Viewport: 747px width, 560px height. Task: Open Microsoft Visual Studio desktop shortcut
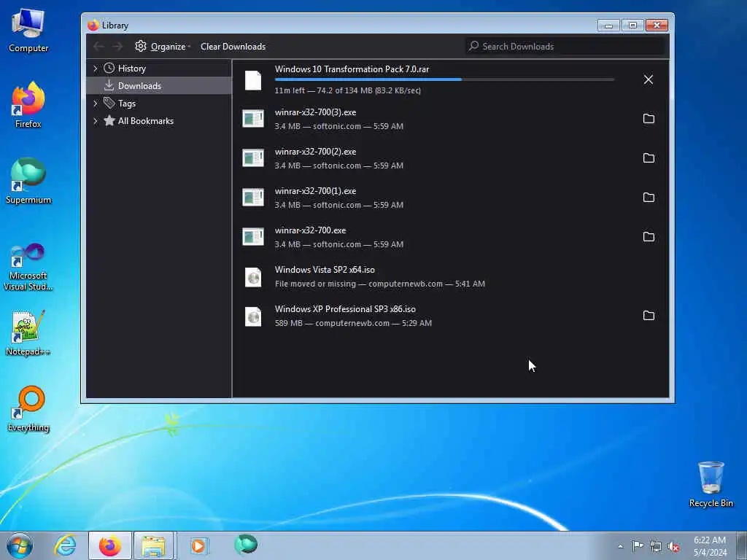28,267
